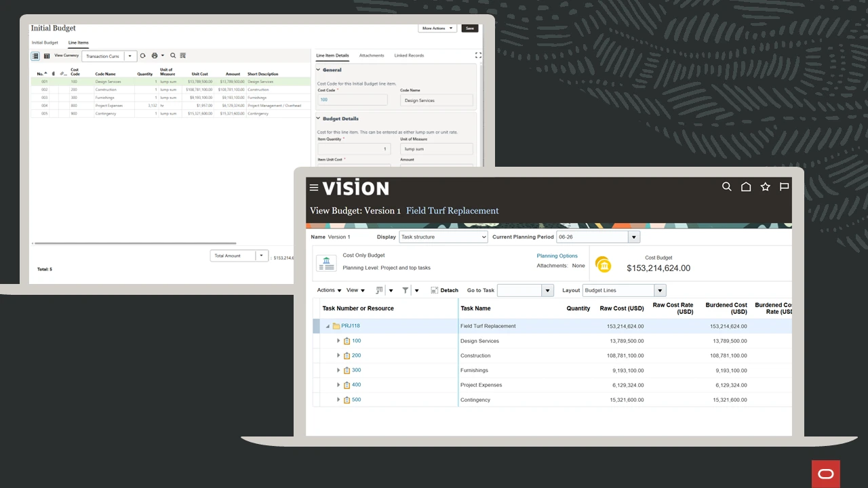Viewport: 868px width, 488px height.
Task: Click the Task Name column header
Action: pyautogui.click(x=475, y=308)
